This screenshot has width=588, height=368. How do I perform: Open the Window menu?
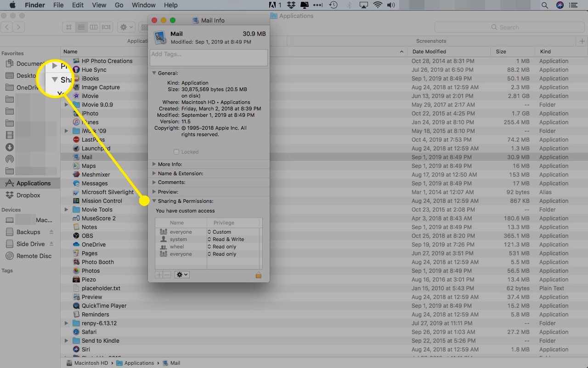(144, 5)
